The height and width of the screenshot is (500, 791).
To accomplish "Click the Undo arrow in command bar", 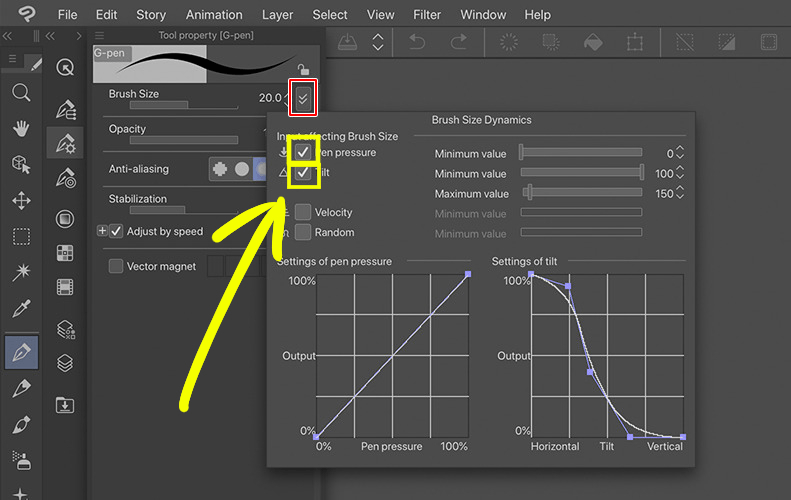I will 418,42.
